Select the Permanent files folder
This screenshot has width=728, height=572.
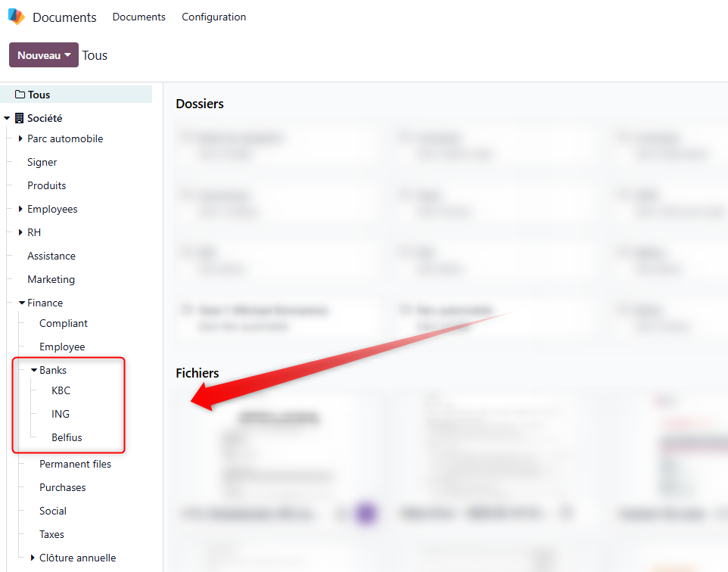coord(75,464)
